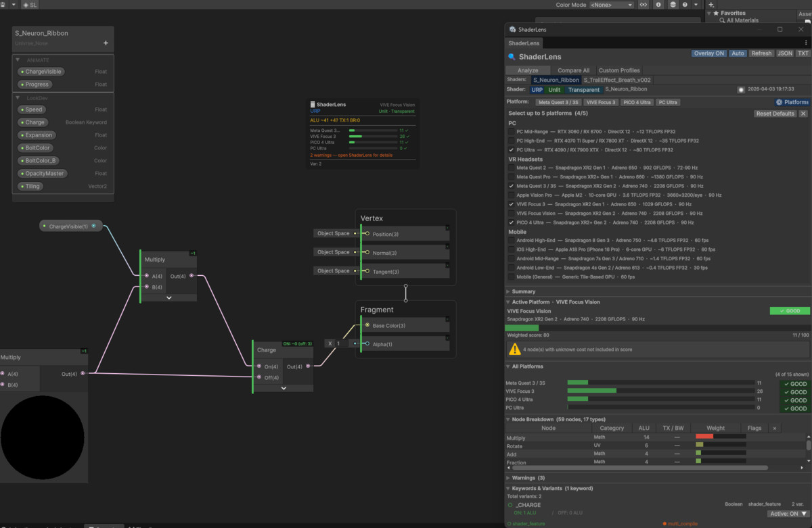Open the save options dropdown arrow
Screen dimensions: 812x528
pos(14,5)
